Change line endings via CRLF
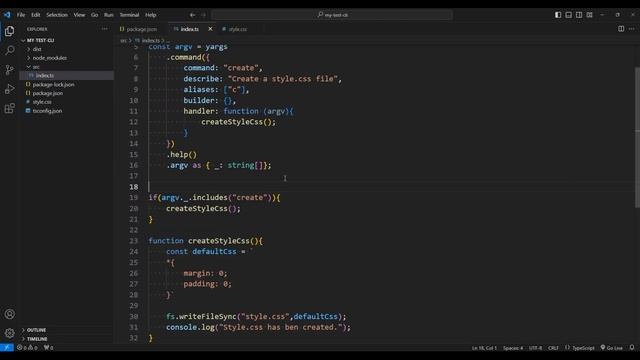This screenshot has width=640, height=360. (553, 348)
